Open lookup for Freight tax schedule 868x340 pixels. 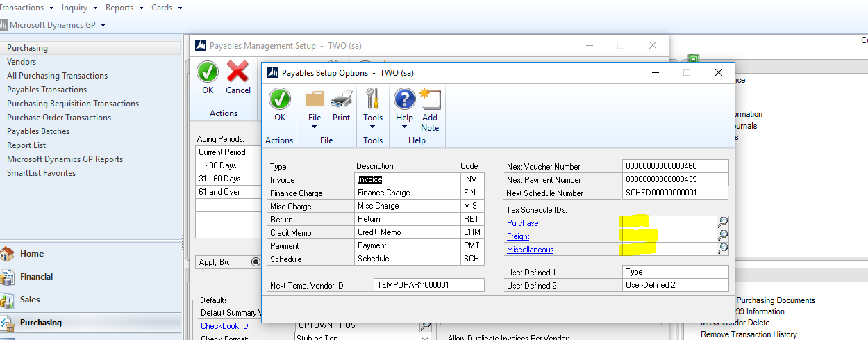pos(723,236)
